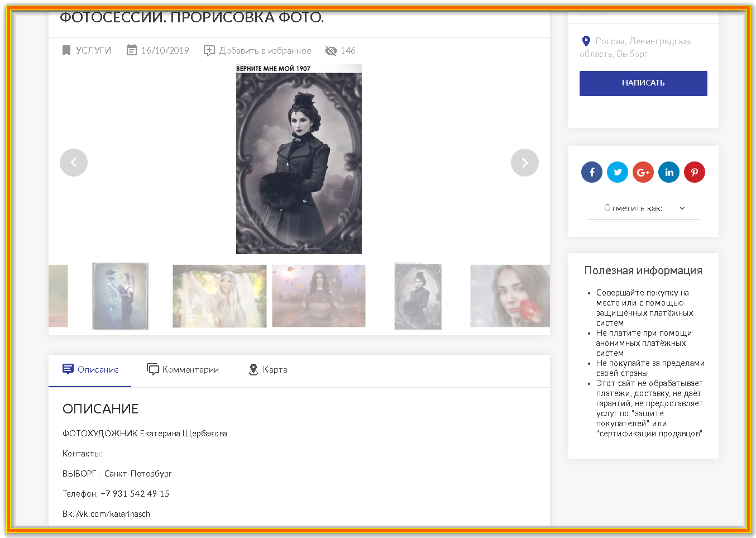Image resolution: width=756 pixels, height=538 pixels.
Task: Click the listing title ФОТОСЕССИИ. ПРОРИСОВКА ФОТО.
Action: pos(192,17)
